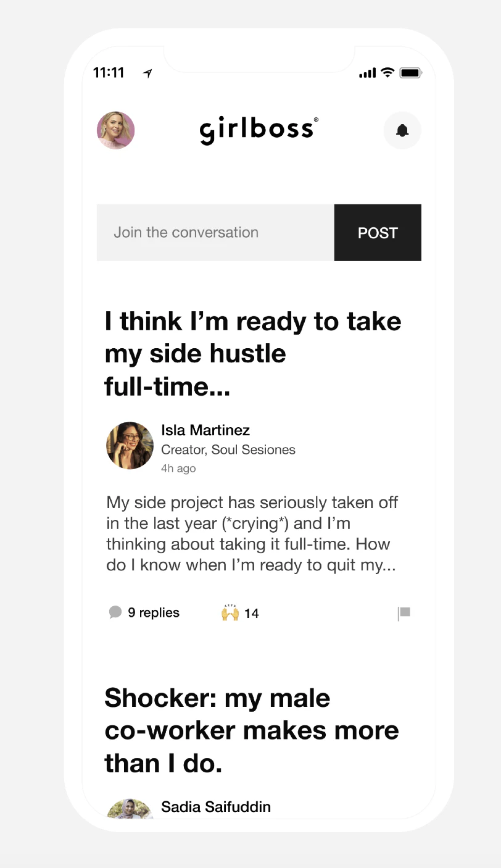Click the Creator, Soul Sesiones subtitle
501x868 pixels.
point(228,449)
